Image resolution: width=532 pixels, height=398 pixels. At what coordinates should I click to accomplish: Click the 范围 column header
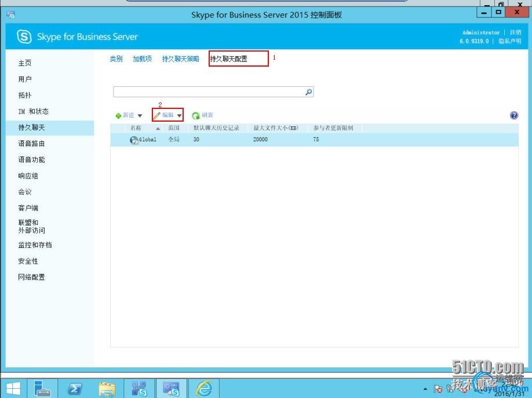coord(174,128)
